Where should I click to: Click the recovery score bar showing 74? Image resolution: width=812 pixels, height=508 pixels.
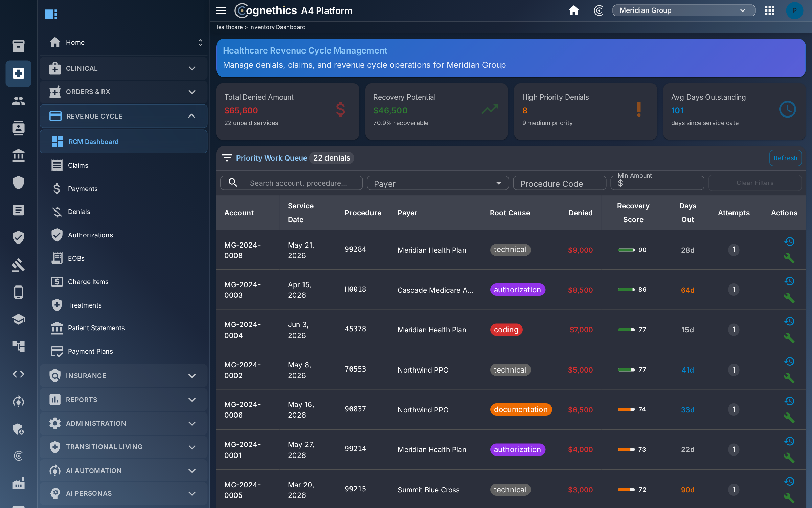626,409
